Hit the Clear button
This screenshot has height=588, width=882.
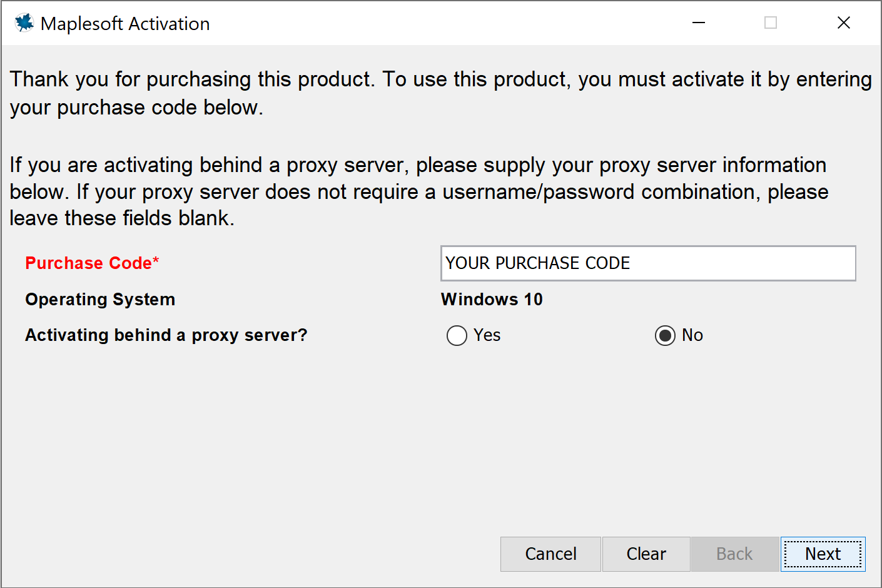coord(646,554)
